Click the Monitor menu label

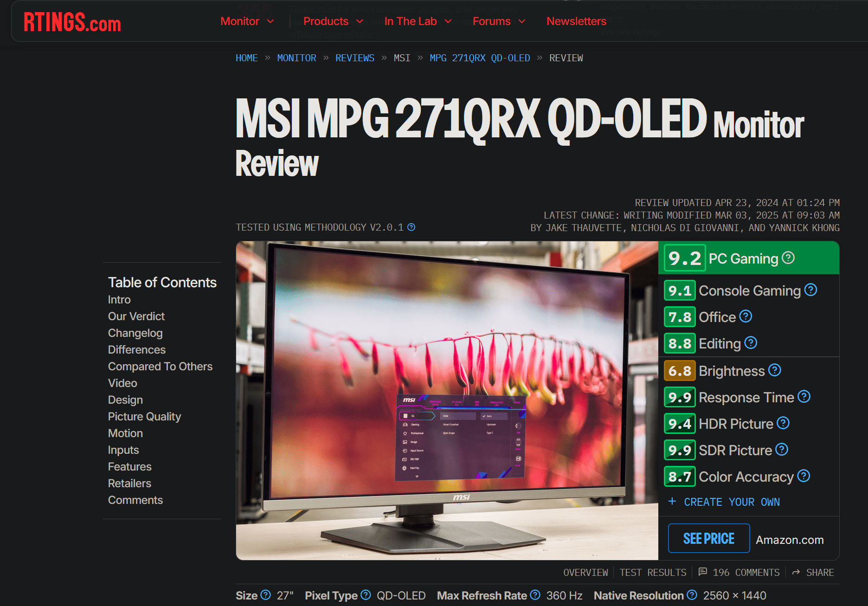(240, 21)
